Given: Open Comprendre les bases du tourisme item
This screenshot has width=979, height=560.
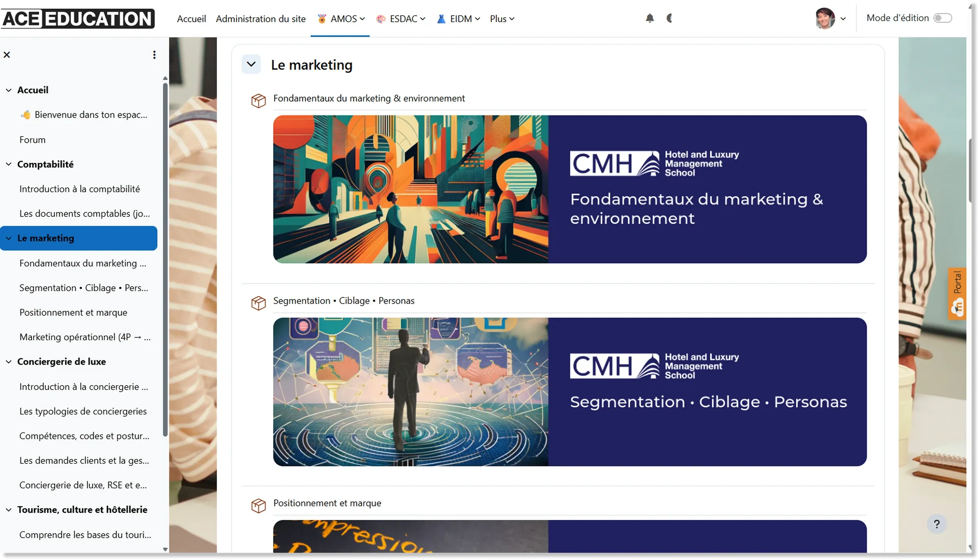Looking at the screenshot, I should (85, 534).
